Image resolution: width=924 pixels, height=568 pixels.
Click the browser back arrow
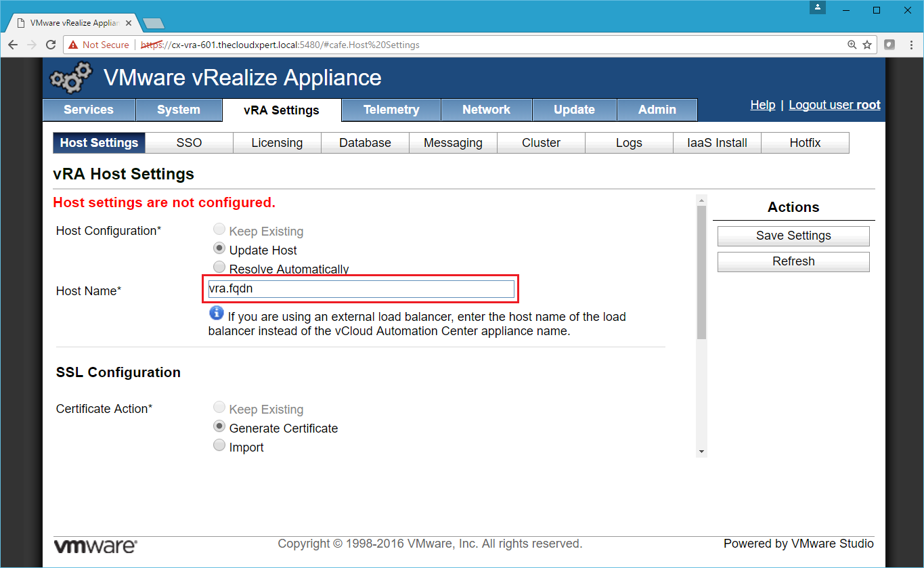13,45
